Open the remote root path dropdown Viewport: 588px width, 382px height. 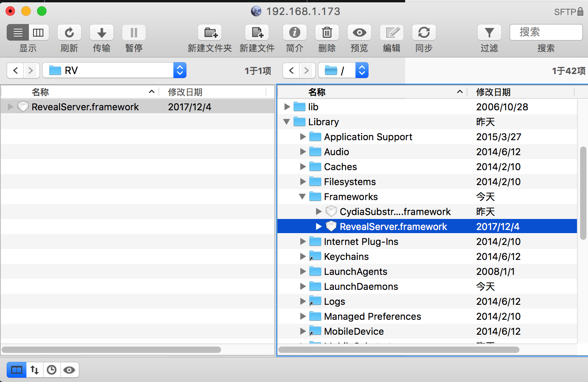coord(343,70)
